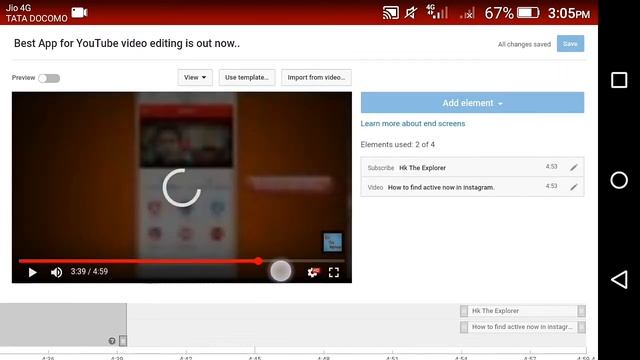Tap the screen recording camera status icon
The height and width of the screenshot is (360, 640).
(x=80, y=13)
